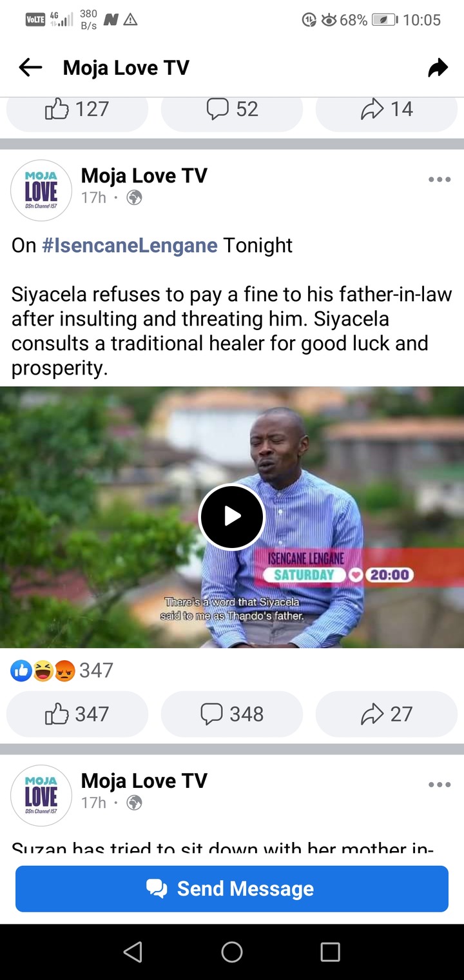Open the #IsencaneLengane hashtag link
Image resolution: width=464 pixels, height=980 pixels.
coord(130,246)
